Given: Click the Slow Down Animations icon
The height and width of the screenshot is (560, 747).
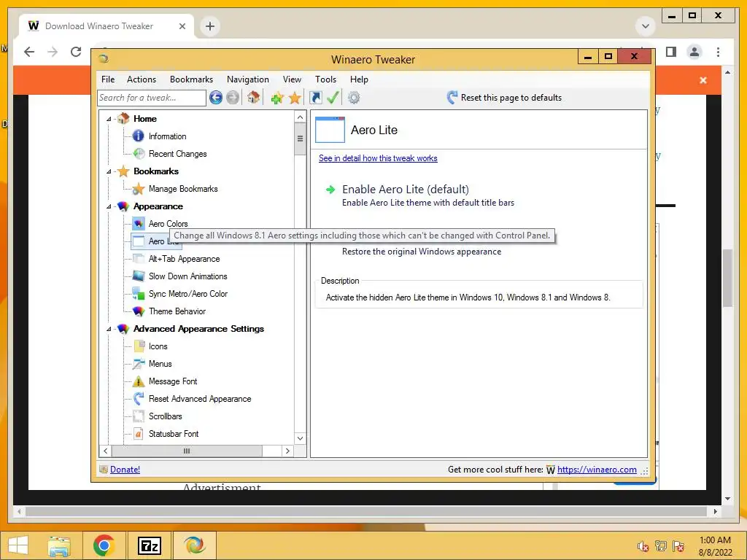Looking at the screenshot, I should 139,276.
